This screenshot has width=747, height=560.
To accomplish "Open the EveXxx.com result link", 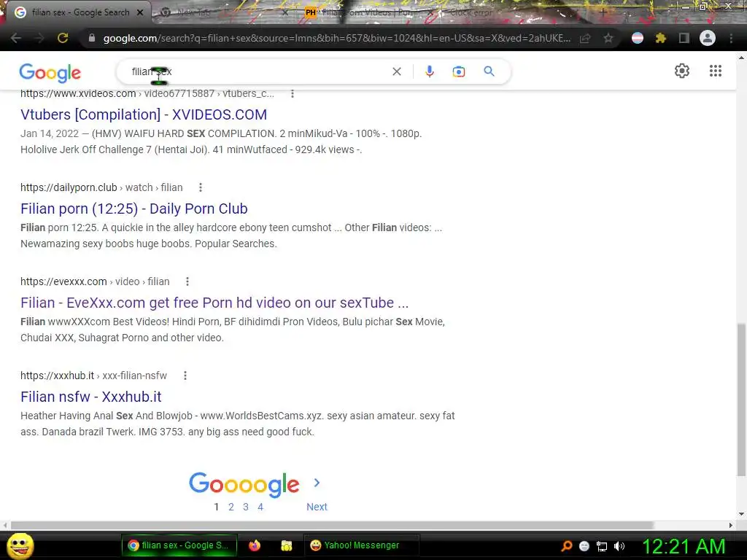I will coord(214,303).
